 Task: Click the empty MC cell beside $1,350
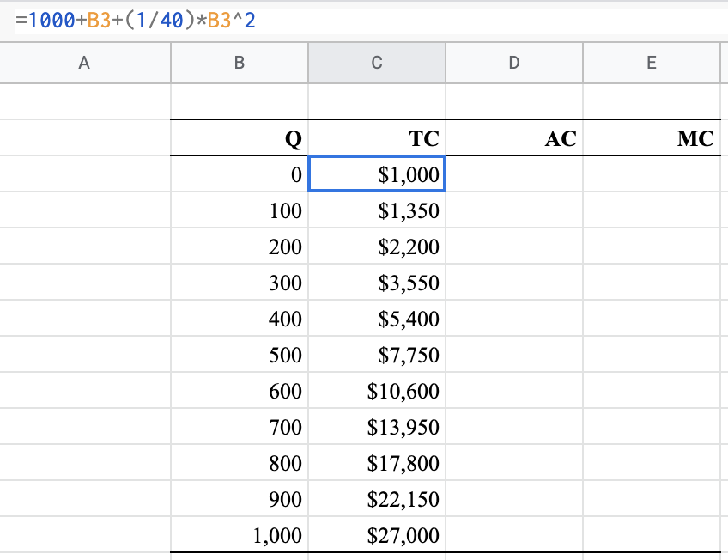click(x=651, y=210)
